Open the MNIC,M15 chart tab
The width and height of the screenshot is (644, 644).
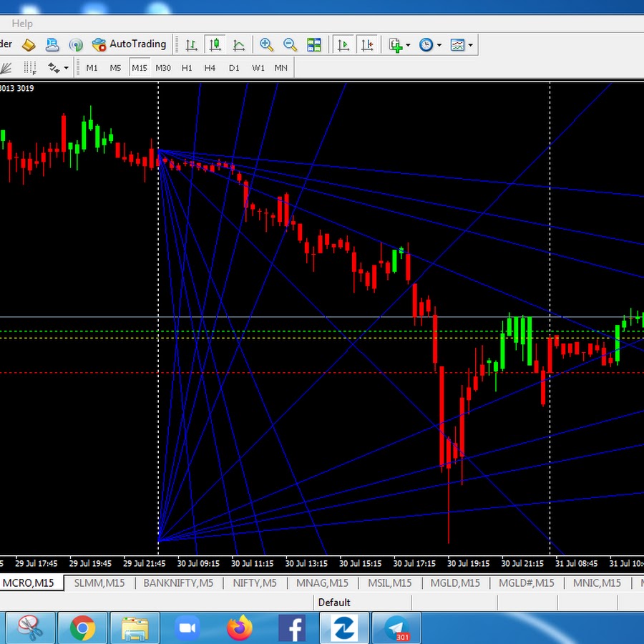point(597,582)
